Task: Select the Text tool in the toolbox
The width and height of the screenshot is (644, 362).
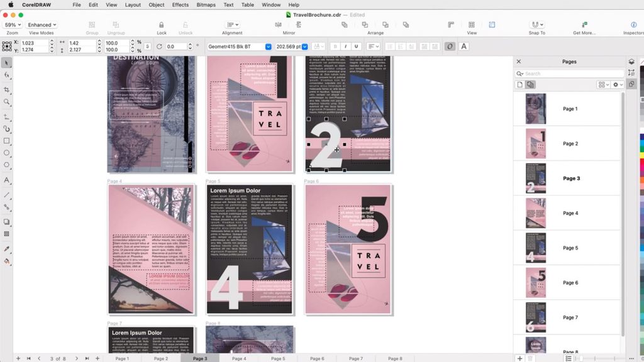Action: coord(8,180)
